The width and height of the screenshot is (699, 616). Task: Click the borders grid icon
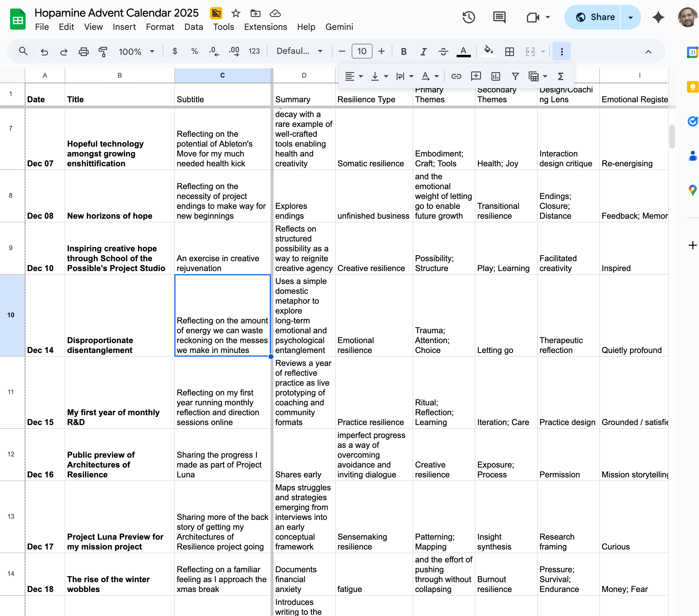[510, 51]
